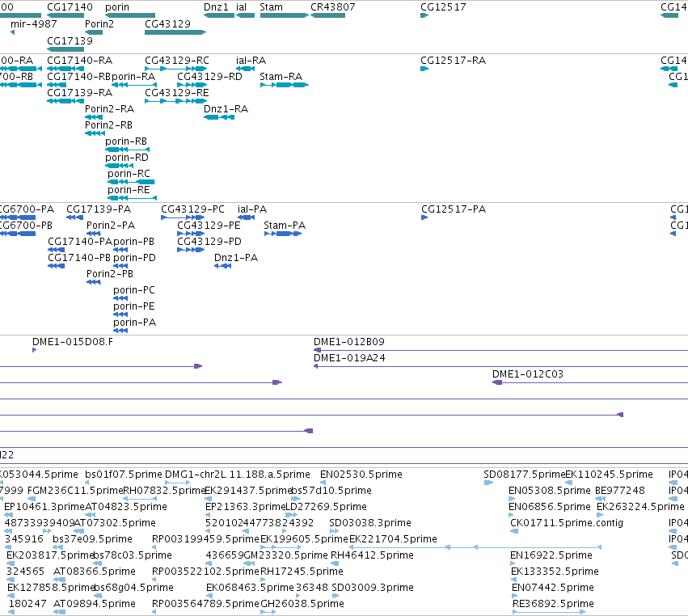Click the CG17140-PB protein feature
Screen dimensions: 688x616
click(56, 266)
